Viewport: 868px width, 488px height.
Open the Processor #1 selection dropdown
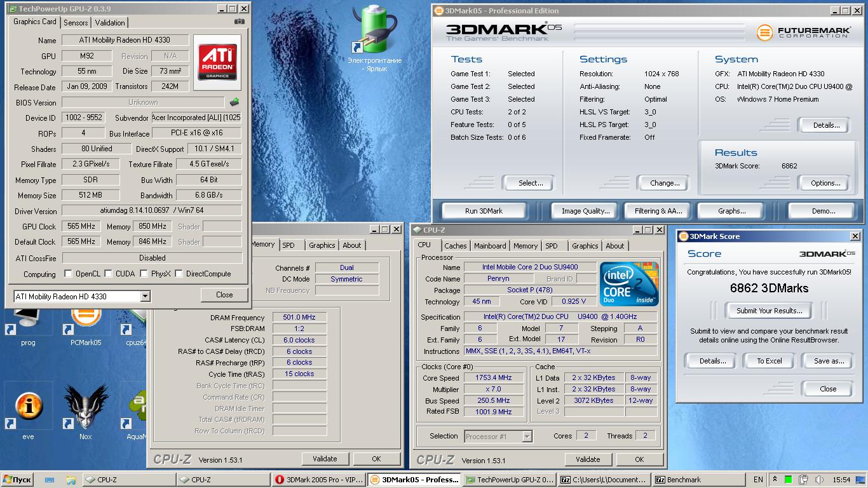pyautogui.click(x=527, y=436)
